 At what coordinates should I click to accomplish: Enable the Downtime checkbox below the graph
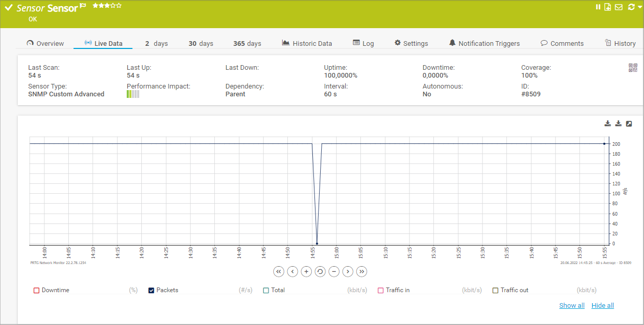click(x=37, y=290)
